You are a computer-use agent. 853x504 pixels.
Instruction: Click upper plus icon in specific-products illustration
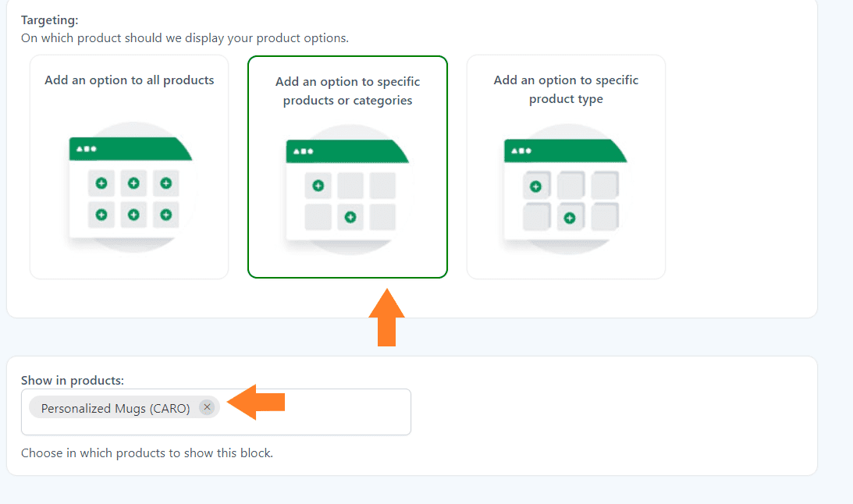click(x=318, y=186)
